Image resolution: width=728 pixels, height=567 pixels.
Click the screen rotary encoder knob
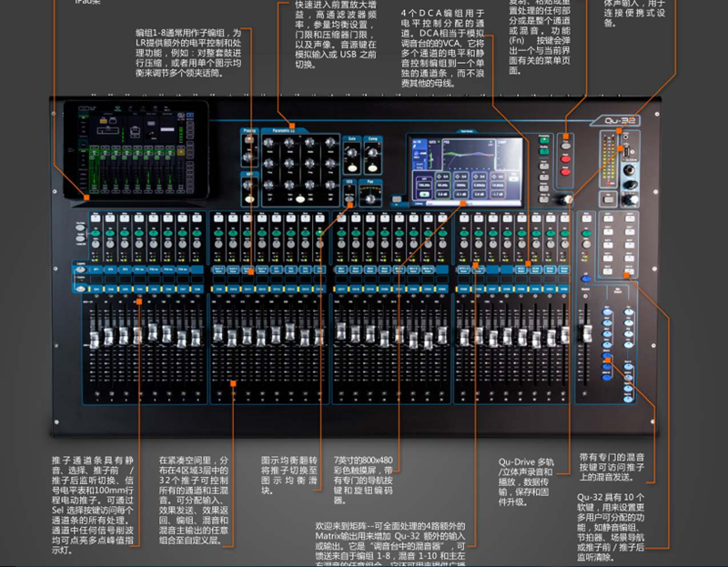(x=566, y=199)
